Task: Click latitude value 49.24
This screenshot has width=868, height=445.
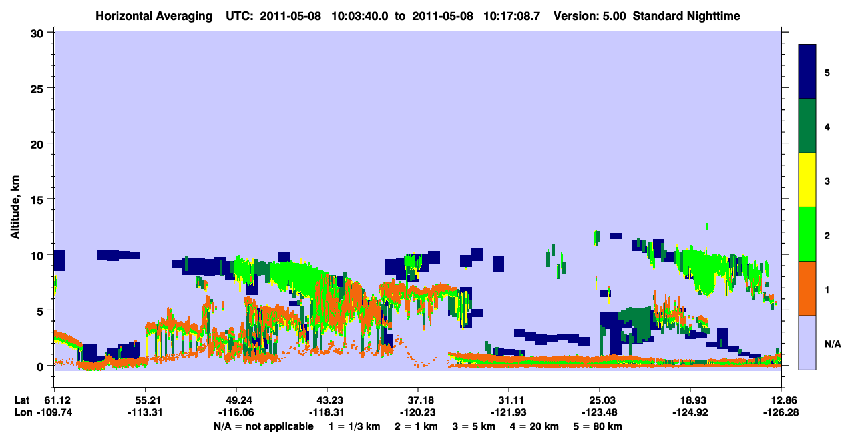Action: 236,400
